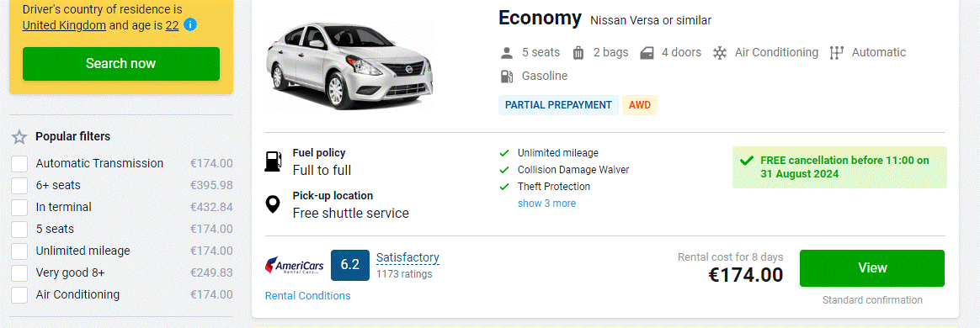
Task: Open the Rental Conditions link
Action: click(307, 296)
